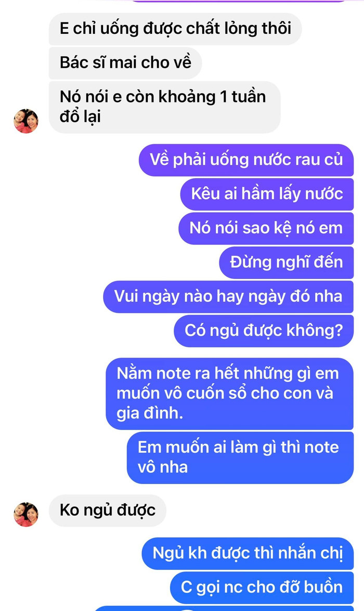Select 'Có ngủ được không?' message bubble
364x611 pixels.
[x=264, y=331]
